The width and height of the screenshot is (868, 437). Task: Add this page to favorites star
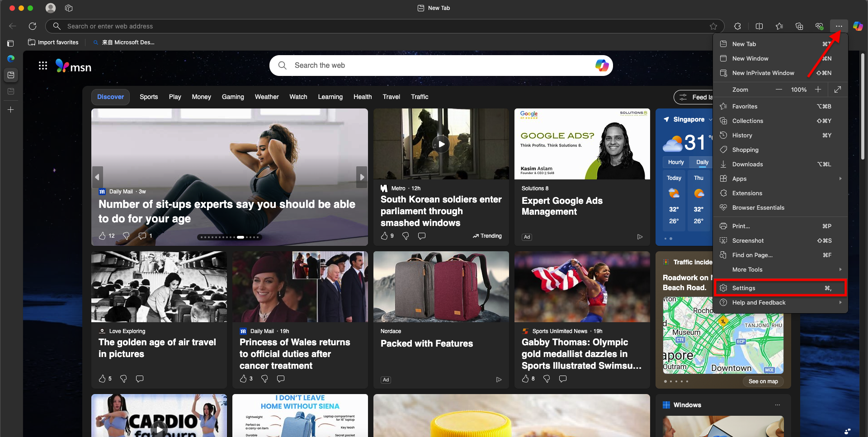(x=713, y=26)
